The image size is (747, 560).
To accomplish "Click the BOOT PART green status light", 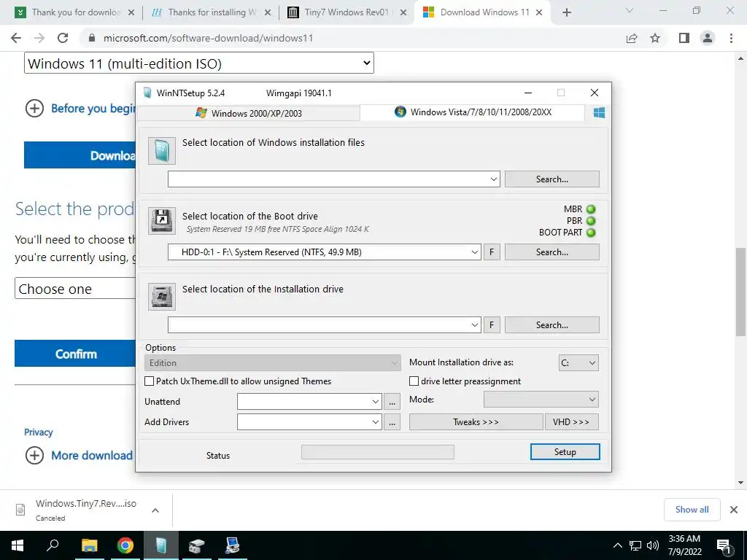I will coord(591,233).
